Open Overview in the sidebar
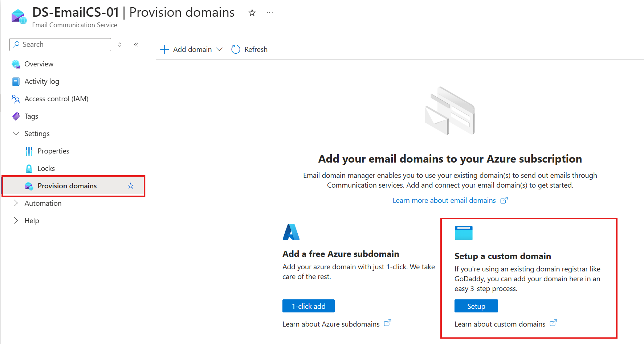 coord(38,64)
